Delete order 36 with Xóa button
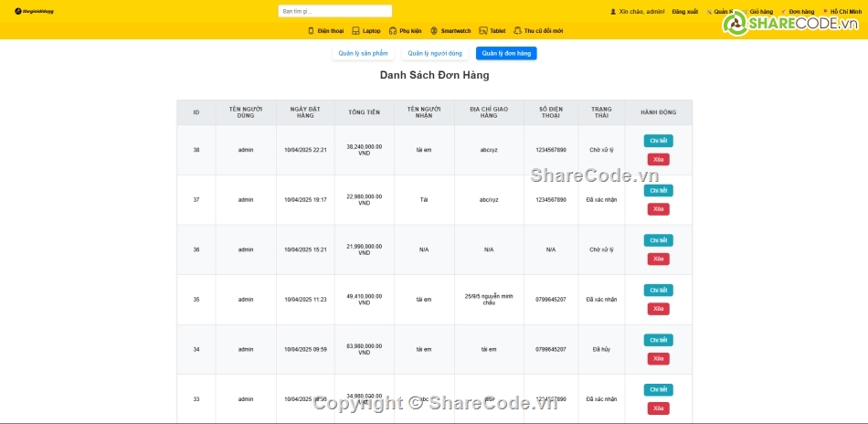Viewport: 868px width, 424px height. (658, 259)
